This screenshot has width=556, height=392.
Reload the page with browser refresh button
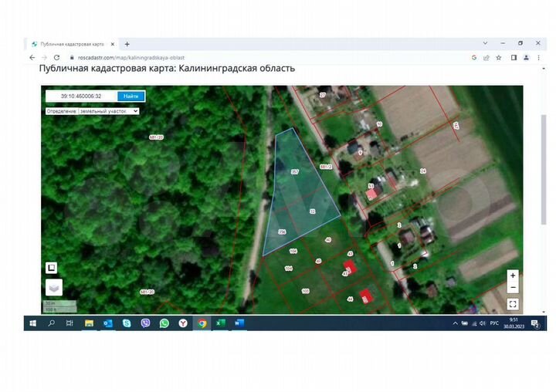coord(56,57)
